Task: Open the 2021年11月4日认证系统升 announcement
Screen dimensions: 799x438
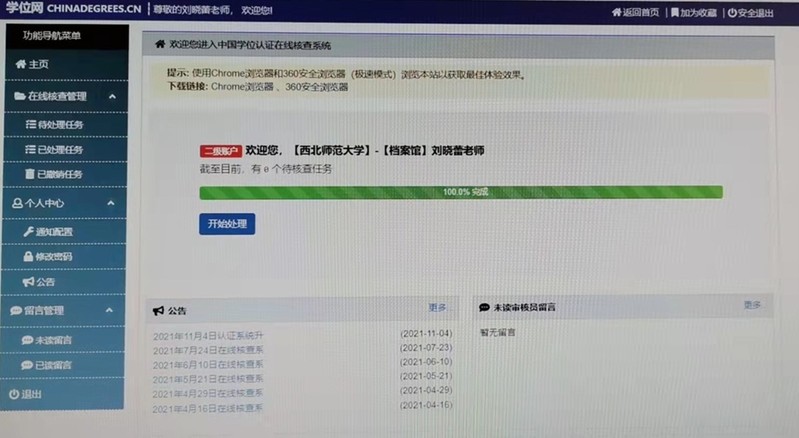Action: point(208,334)
